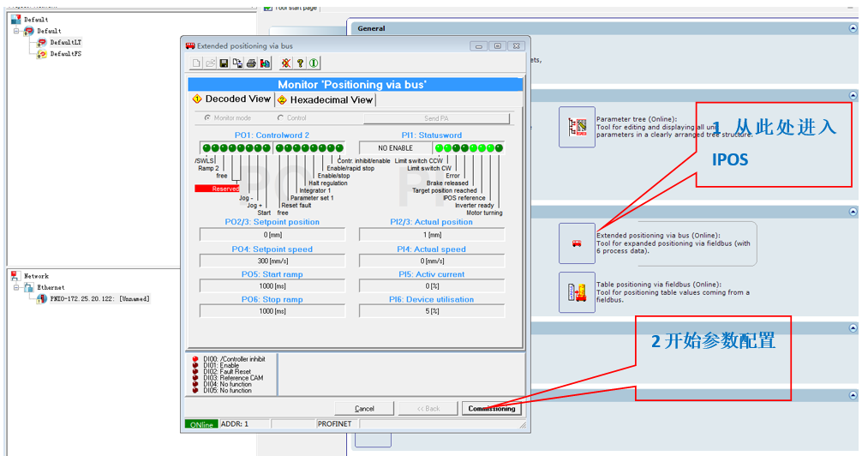868x456 pixels.
Task: Click the yellow question mark help icon
Action: tap(301, 63)
